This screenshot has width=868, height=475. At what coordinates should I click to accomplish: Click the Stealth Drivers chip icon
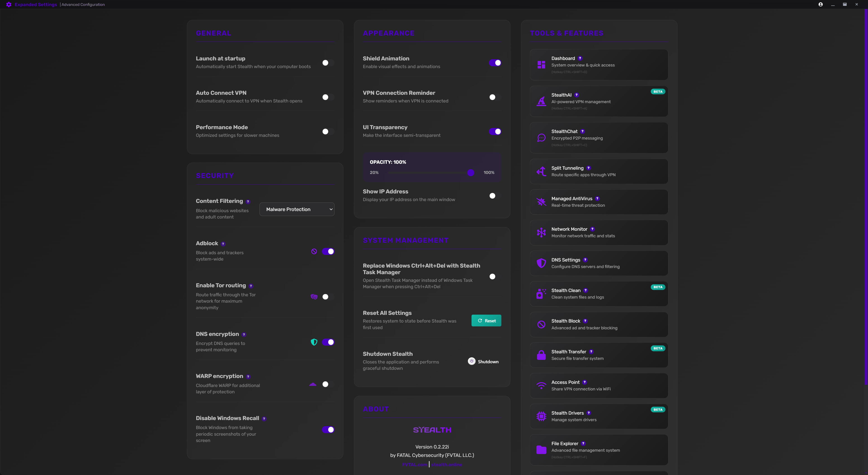tap(541, 416)
